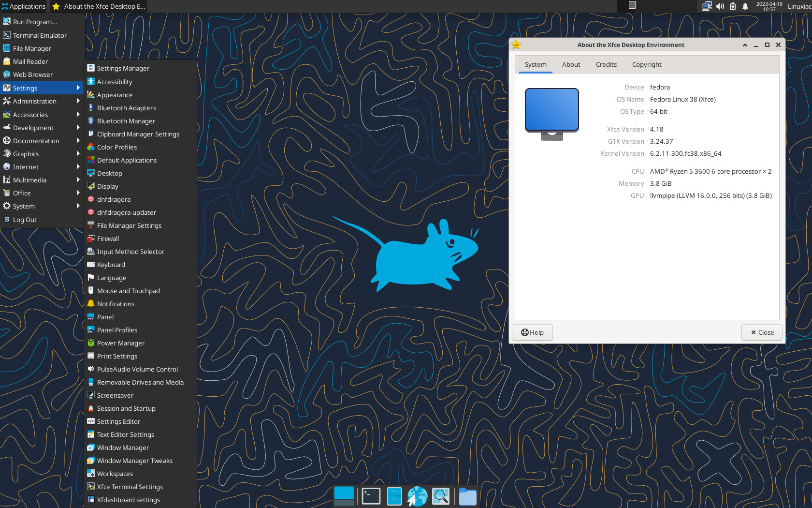Open Bluetooth Manager entry
The height and width of the screenshot is (508, 812).
140,121
